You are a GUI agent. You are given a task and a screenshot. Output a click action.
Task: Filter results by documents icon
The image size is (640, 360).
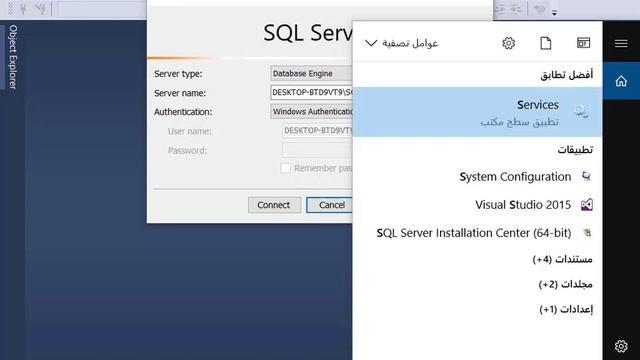pos(546,43)
